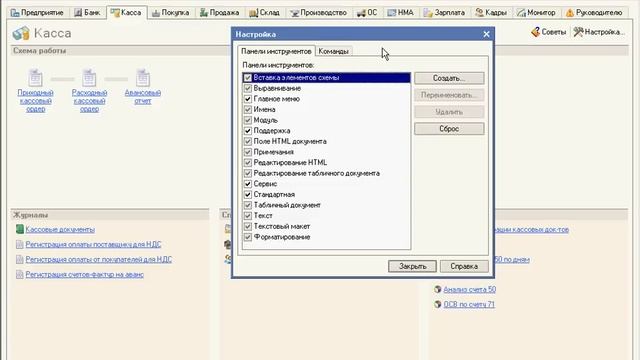Open the Авансовый отчет document icon
Image resolution: width=640 pixels, height=360 pixels.
point(143,78)
